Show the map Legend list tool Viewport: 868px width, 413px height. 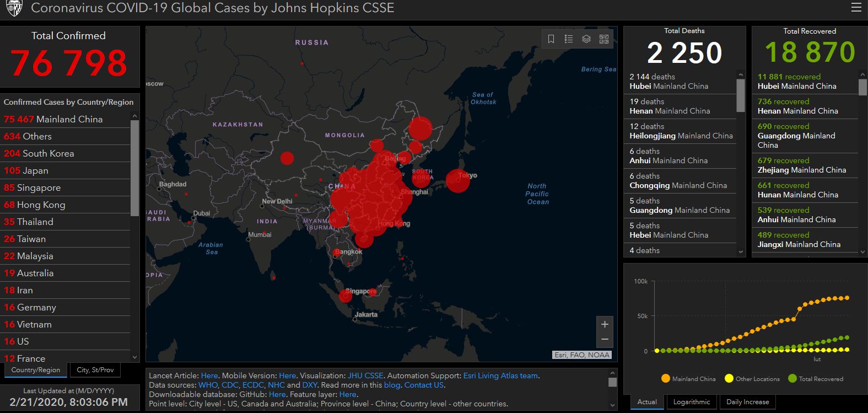click(569, 39)
